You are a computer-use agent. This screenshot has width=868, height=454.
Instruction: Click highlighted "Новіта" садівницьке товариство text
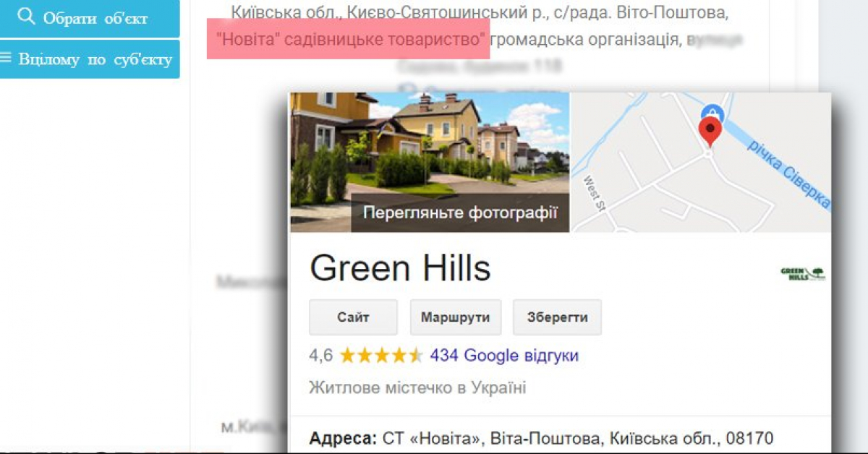(349, 39)
